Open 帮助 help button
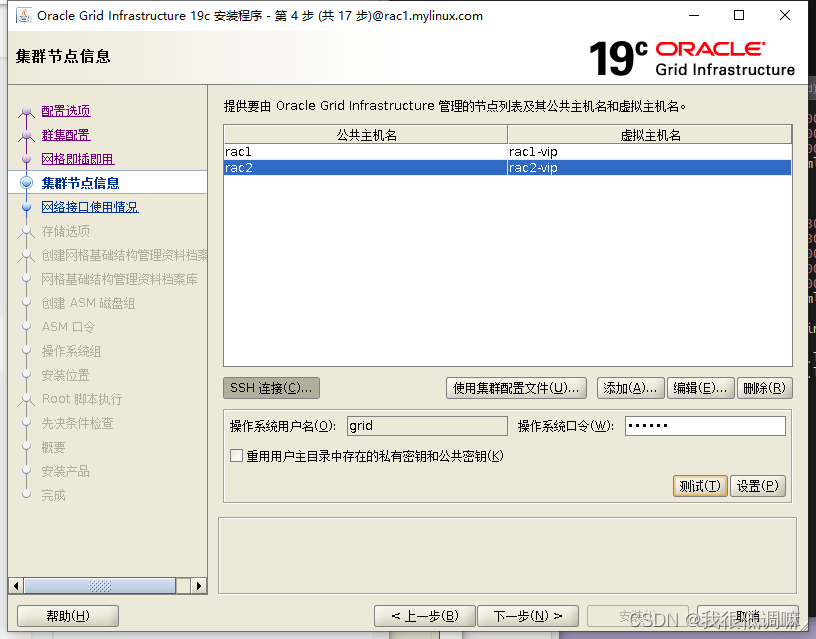The image size is (816, 639). pyautogui.click(x=68, y=616)
